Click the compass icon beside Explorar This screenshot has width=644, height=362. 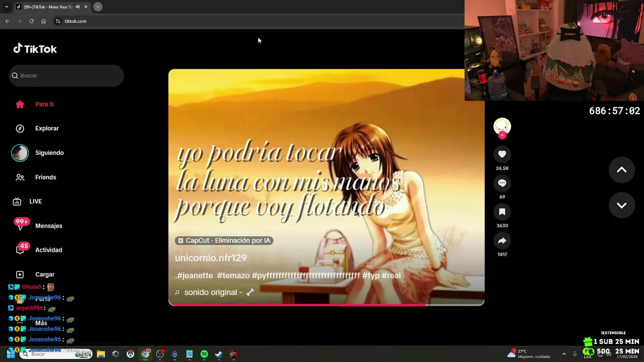[x=20, y=128]
